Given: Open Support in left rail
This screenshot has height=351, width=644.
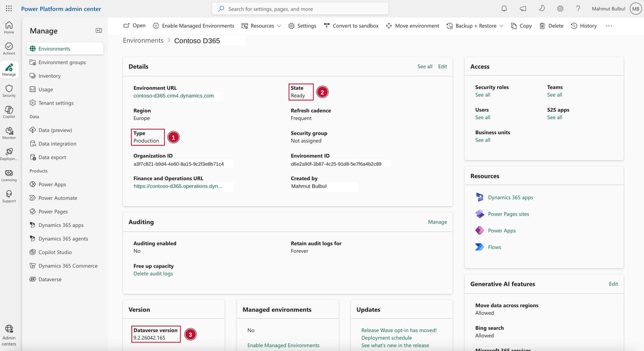Looking at the screenshot, I should 9,196.
